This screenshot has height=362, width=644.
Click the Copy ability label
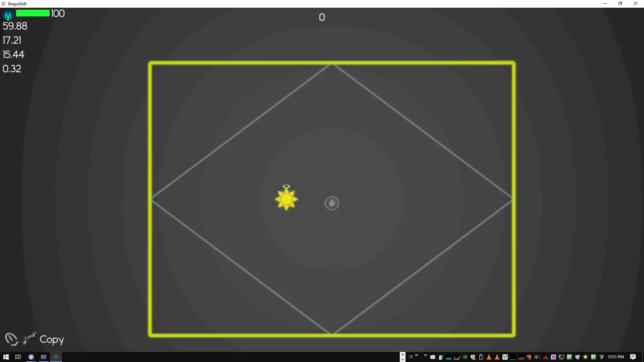pos(52,340)
